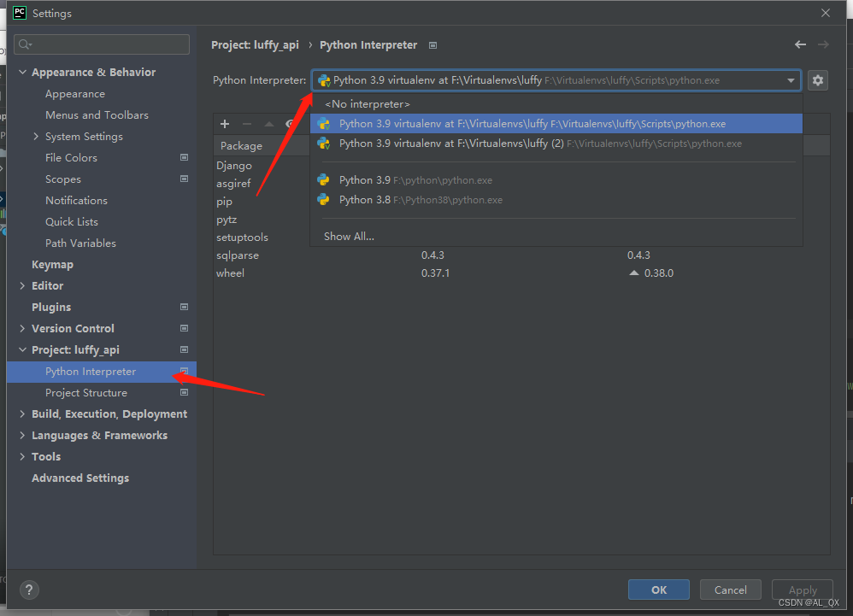Select Python 3.9 virtualenv luffy (2) option
The height and width of the screenshot is (616, 853).
point(556,144)
